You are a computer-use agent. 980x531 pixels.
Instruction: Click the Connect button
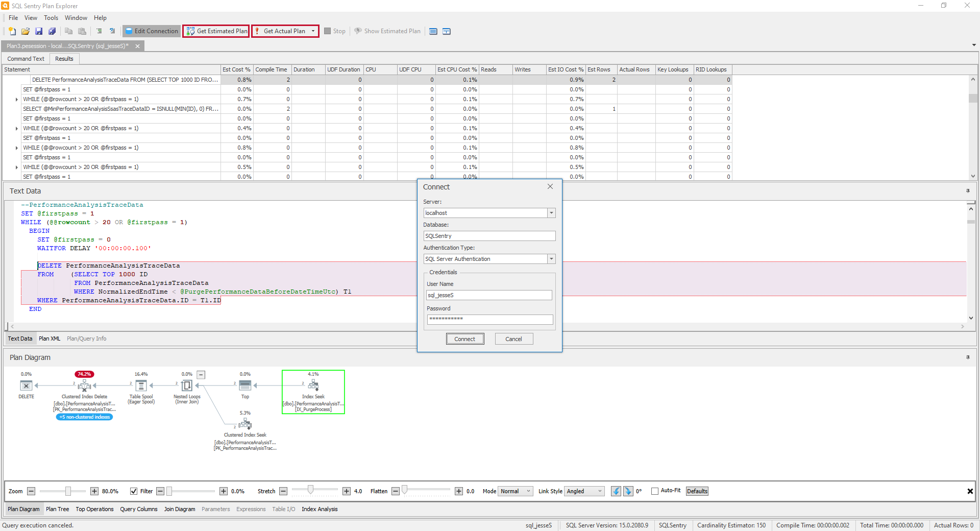coord(465,339)
